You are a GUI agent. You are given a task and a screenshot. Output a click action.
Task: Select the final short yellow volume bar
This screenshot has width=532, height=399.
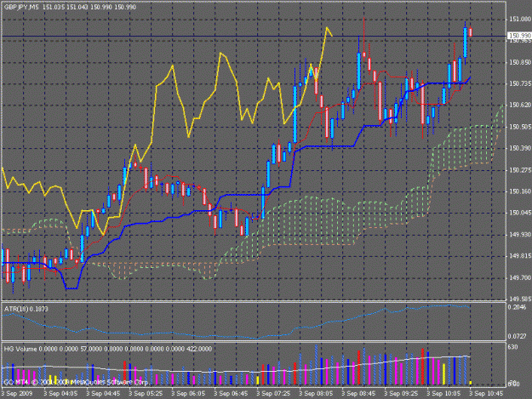click(x=471, y=382)
